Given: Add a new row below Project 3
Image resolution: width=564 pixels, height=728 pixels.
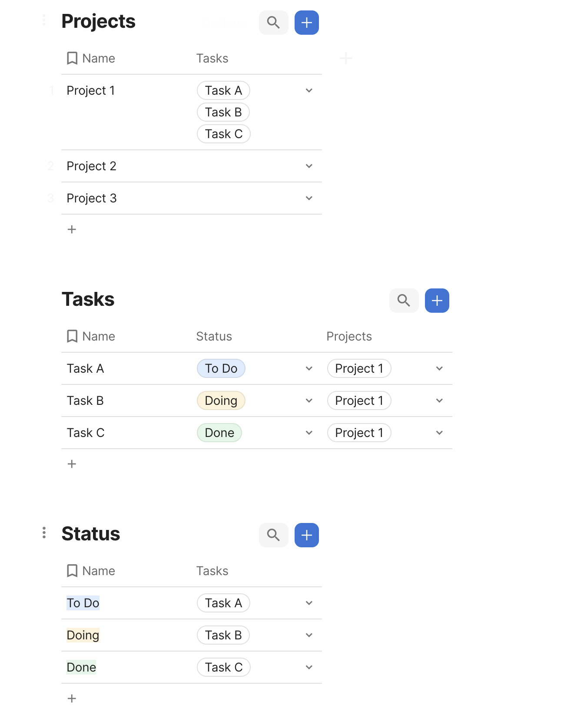Looking at the screenshot, I should point(72,229).
